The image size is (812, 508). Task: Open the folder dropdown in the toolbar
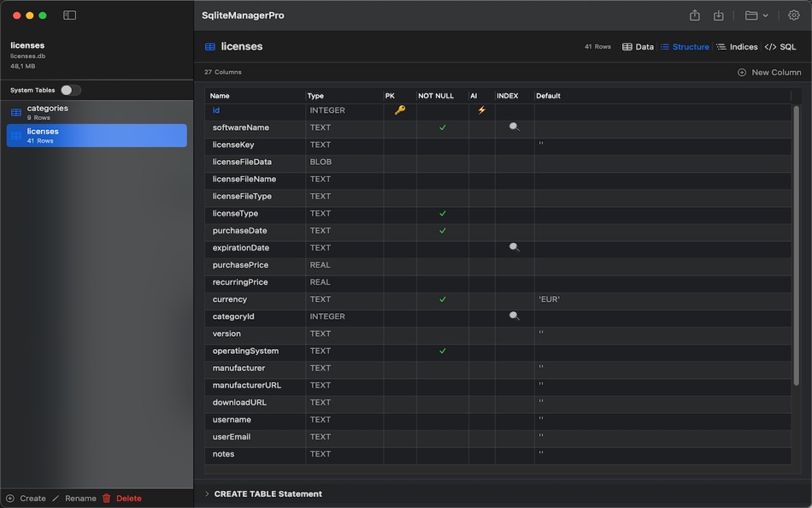point(756,15)
